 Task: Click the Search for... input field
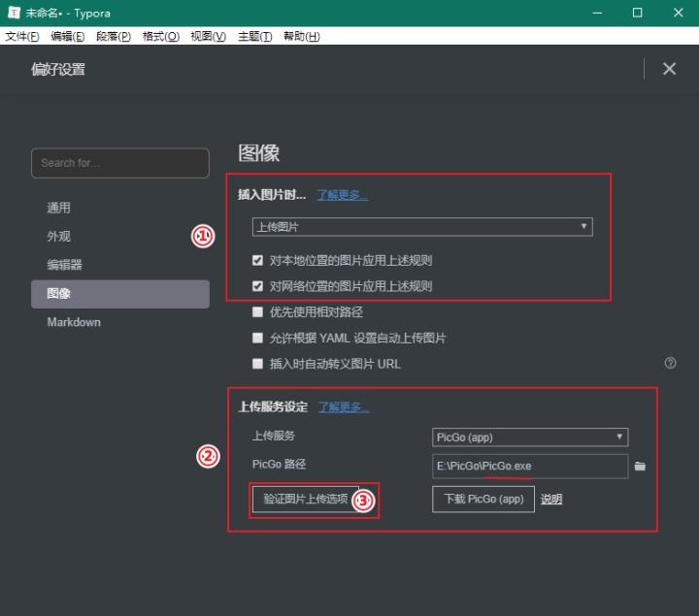click(120, 163)
